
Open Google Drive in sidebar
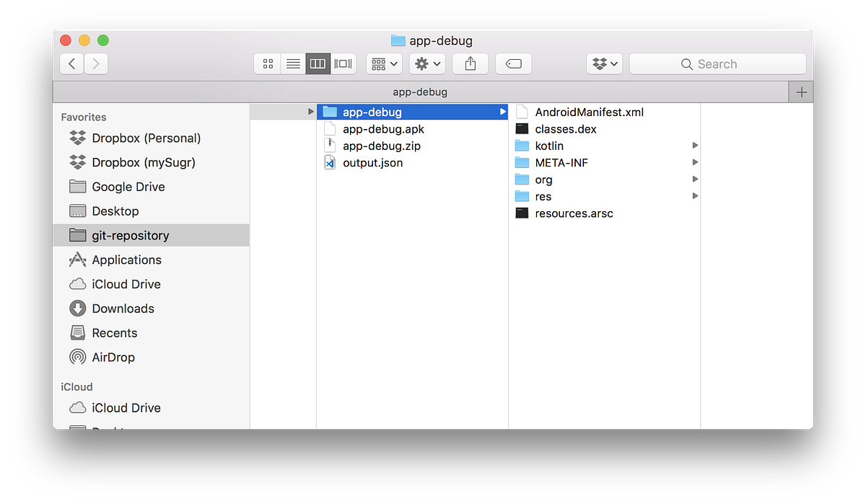[152, 187]
